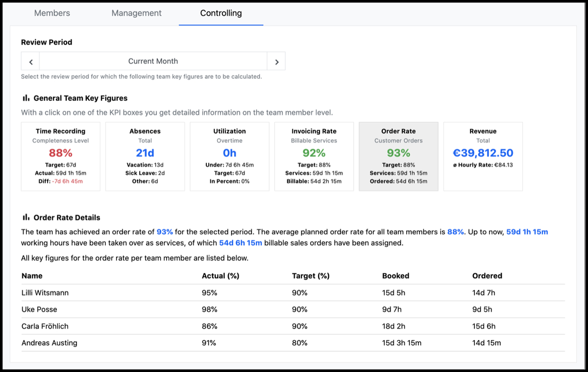Click the Name column header
This screenshot has height=372, width=588.
(x=32, y=276)
